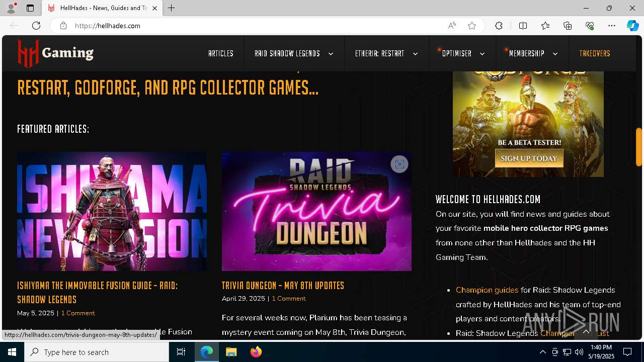Open the 1 Comment link under Trivia Dungeon

(289, 298)
